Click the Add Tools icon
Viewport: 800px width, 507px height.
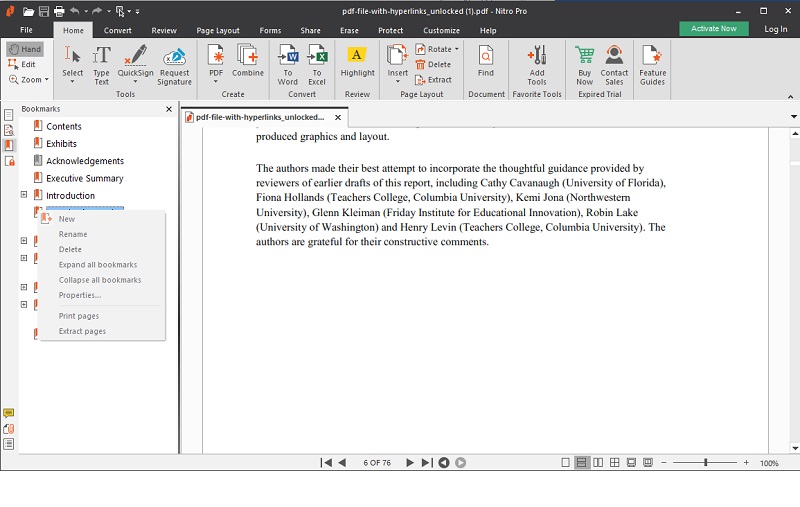pos(537,55)
